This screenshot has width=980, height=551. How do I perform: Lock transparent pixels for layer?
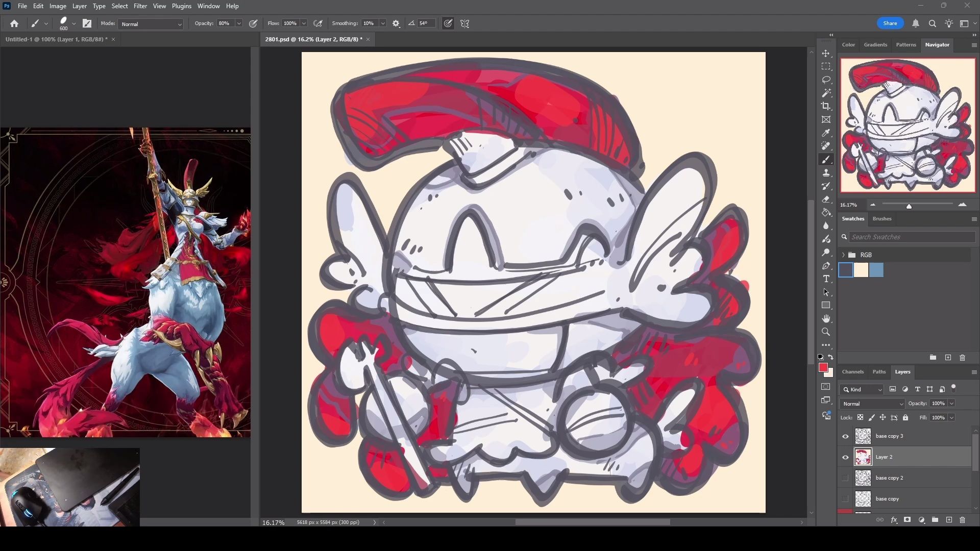click(x=860, y=417)
